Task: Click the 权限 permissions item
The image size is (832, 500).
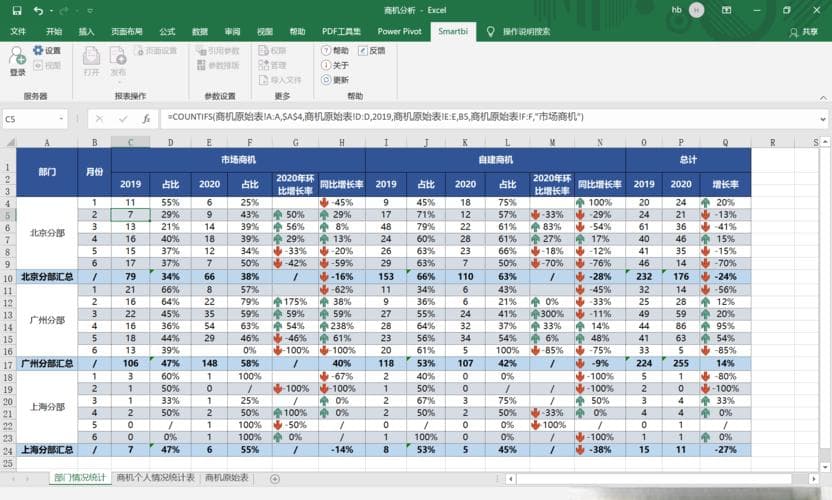Action: [x=272, y=51]
